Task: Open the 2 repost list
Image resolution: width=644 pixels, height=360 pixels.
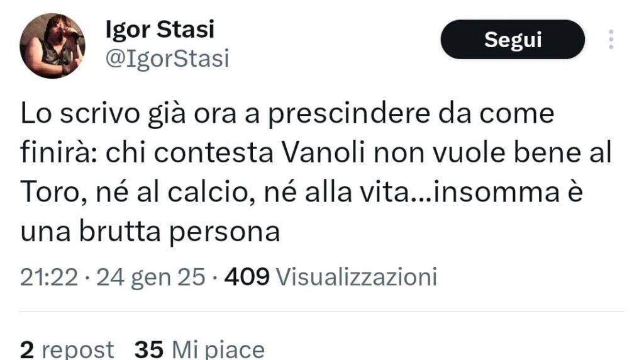Action: tap(67, 350)
